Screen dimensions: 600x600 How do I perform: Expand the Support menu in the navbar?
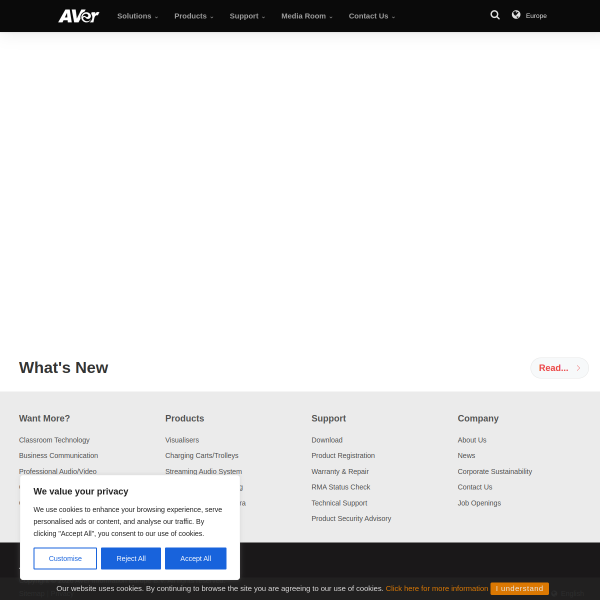(x=247, y=16)
